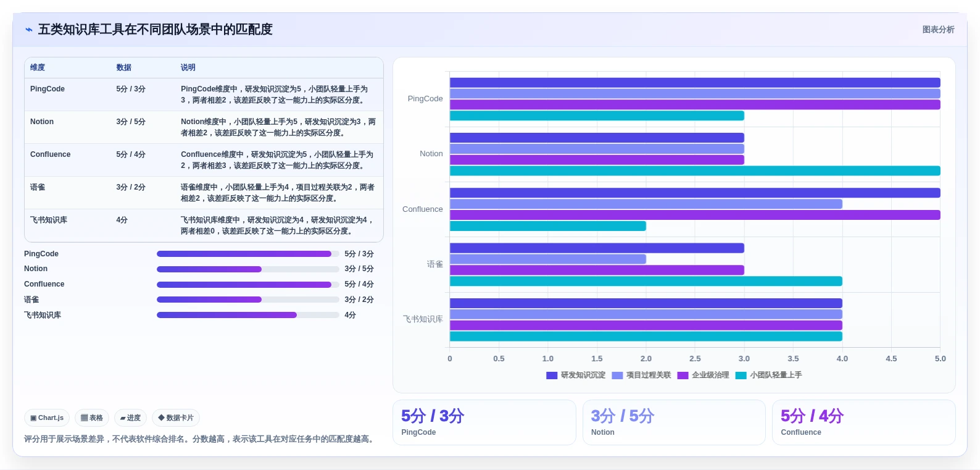This screenshot has height=470, width=980.
Task: Click the Confluence description text in the table
Action: [x=277, y=160]
